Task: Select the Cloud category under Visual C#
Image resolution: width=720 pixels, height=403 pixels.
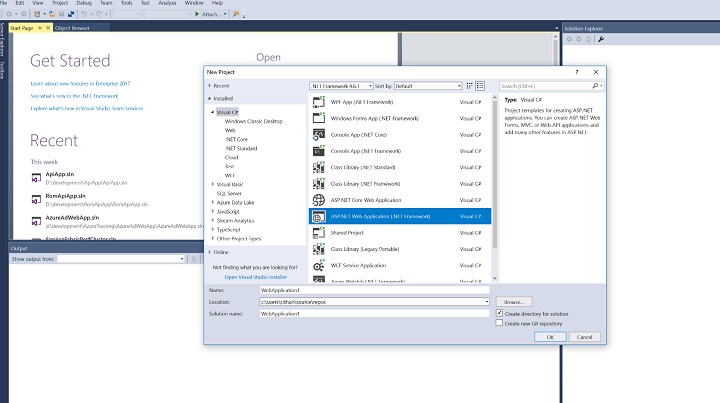Action: [231, 157]
